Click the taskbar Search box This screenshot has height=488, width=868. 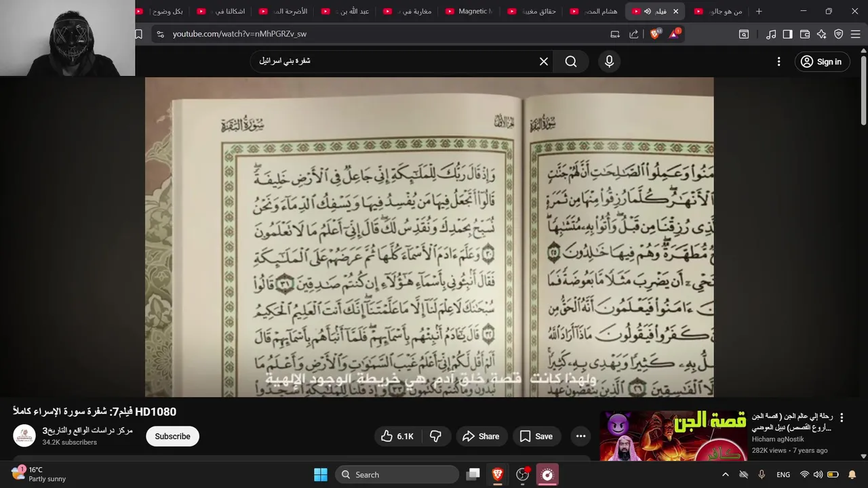click(x=397, y=474)
